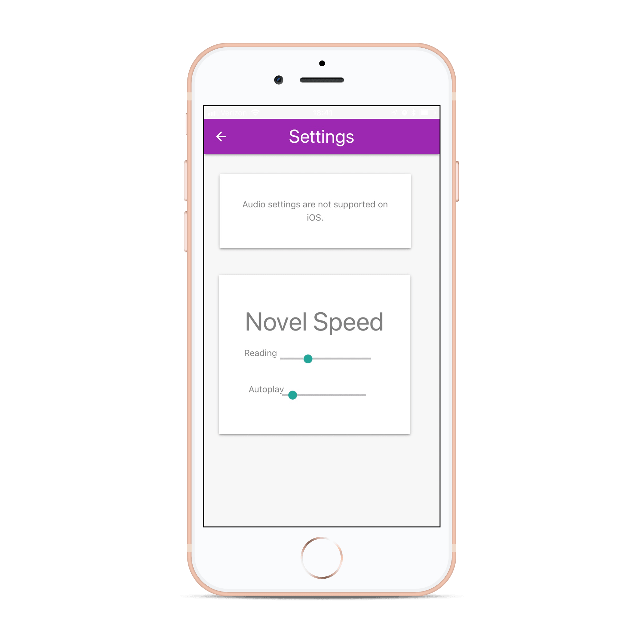Tap the Settings screen title
644x644 pixels.
(x=323, y=137)
